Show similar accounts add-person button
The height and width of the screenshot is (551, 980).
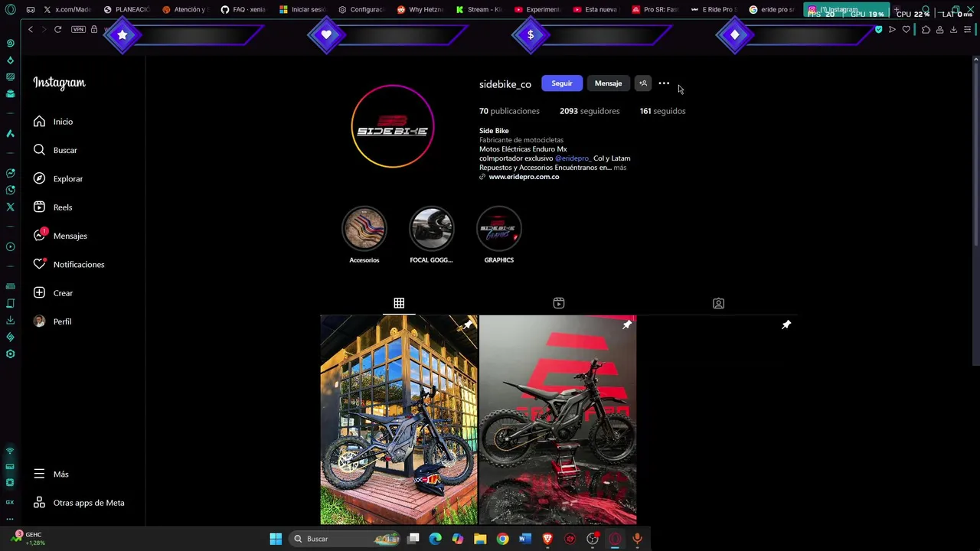click(x=643, y=83)
